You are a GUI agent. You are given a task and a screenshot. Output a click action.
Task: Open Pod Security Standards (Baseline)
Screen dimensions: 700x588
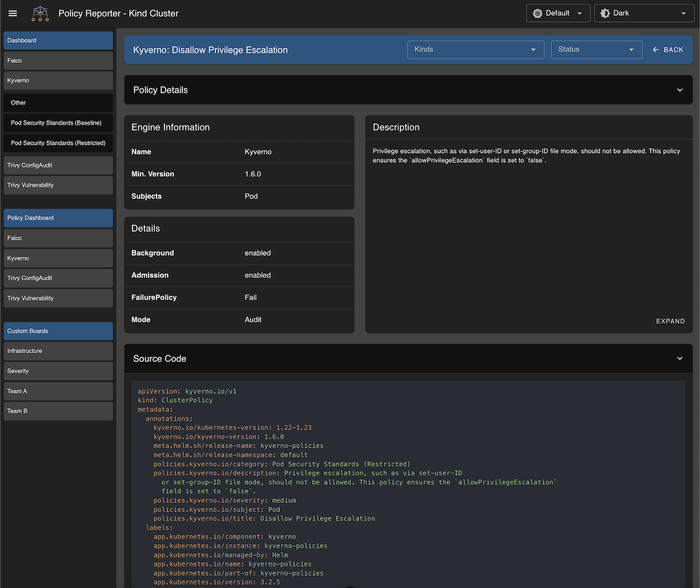pos(59,123)
